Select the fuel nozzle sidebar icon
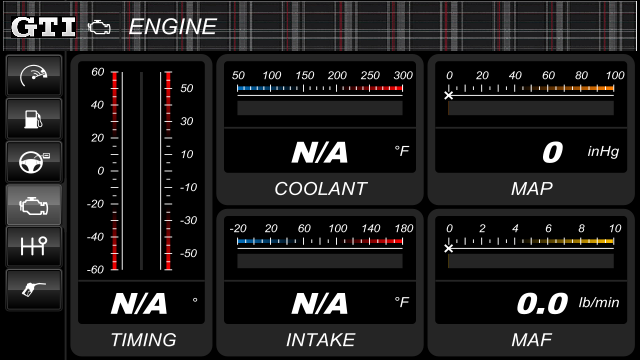Screen dimensions: 640x360 pyautogui.click(x=34, y=289)
